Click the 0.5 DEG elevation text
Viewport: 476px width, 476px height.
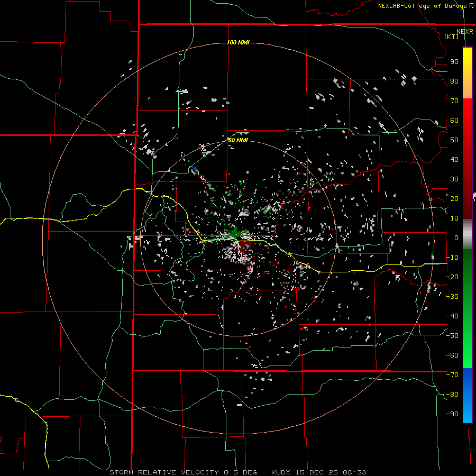tap(241, 472)
